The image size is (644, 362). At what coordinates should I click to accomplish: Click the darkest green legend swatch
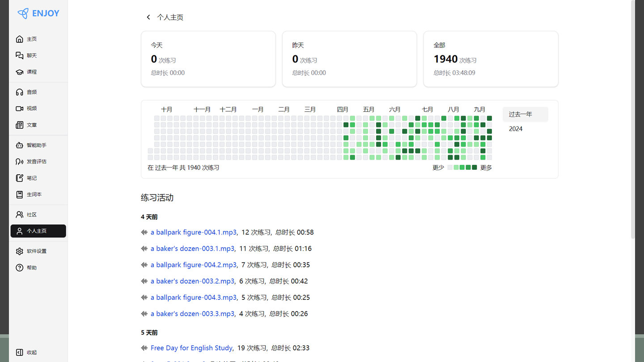click(x=475, y=168)
